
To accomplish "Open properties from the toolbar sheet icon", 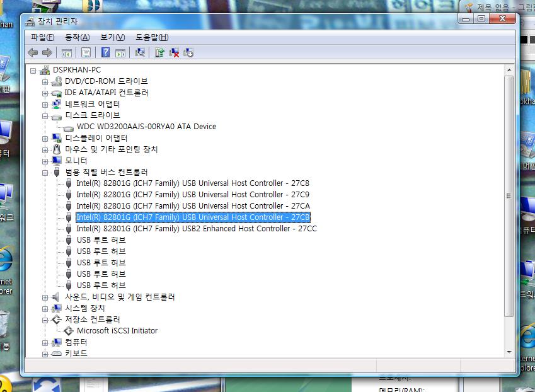I will click(86, 52).
